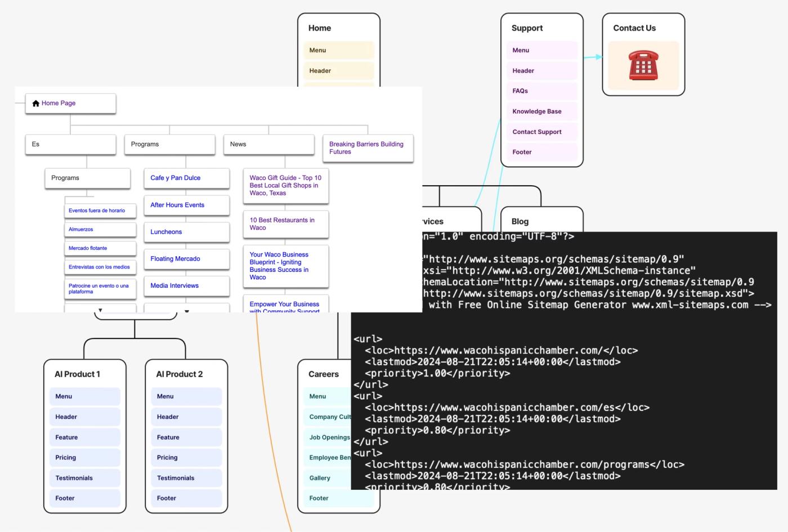
Task: Click Menu block in AI Product 2
Action: [186, 397]
